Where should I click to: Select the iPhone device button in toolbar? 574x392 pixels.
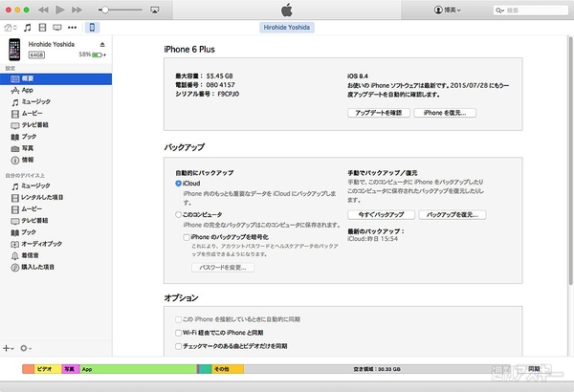click(x=92, y=28)
